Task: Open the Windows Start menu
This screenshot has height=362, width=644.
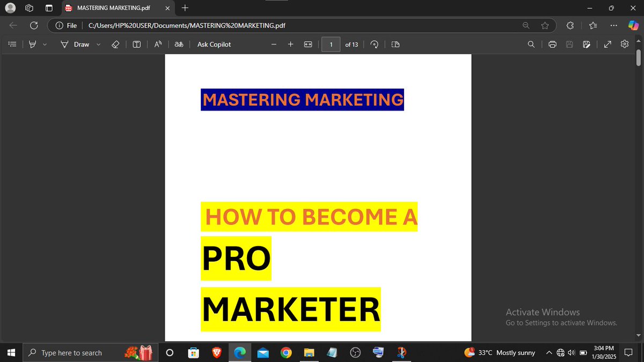Action: (x=12, y=352)
